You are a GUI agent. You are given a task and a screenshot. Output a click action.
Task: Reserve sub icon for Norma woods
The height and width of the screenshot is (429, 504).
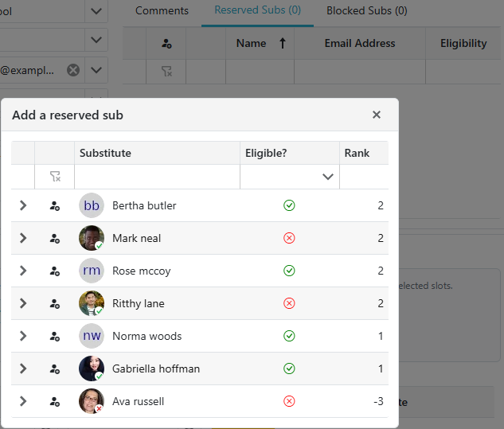pos(55,337)
